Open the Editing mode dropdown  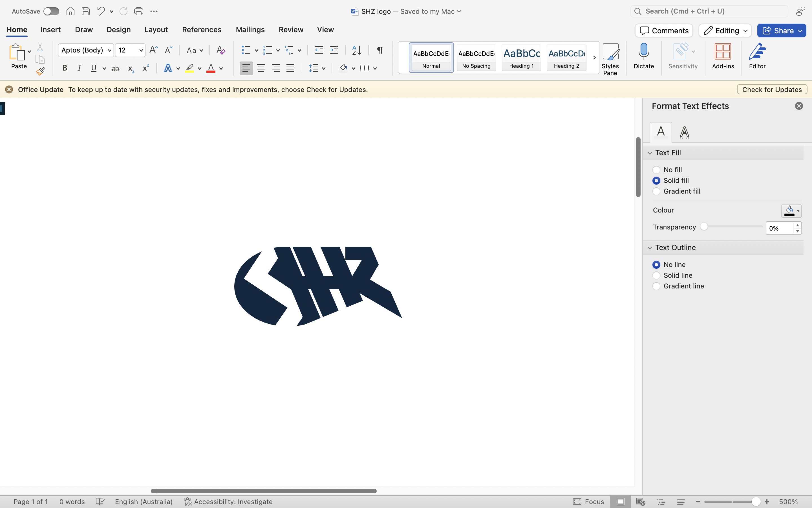725,30
